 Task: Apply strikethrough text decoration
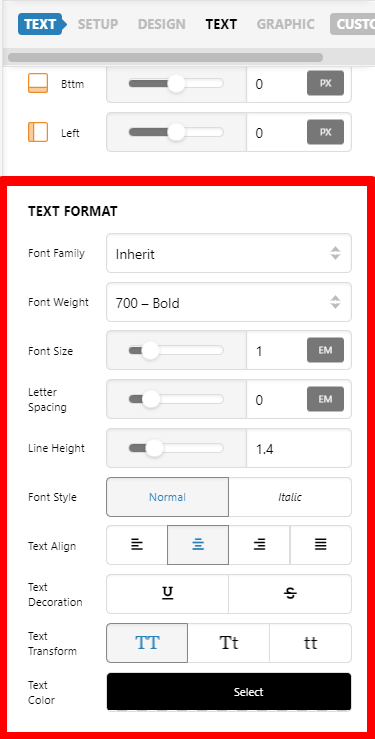[x=290, y=594]
